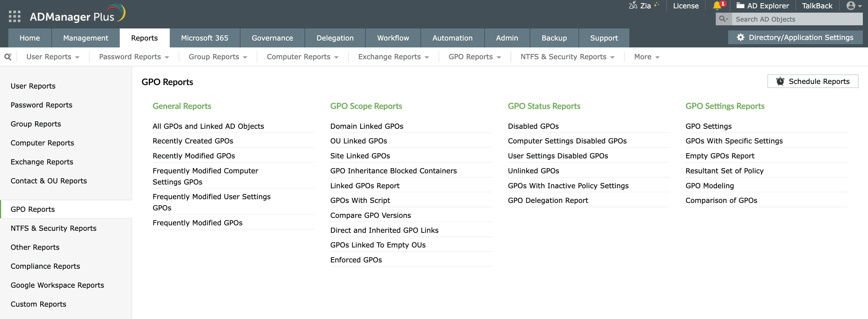Image resolution: width=868 pixels, height=319 pixels.
Task: Select the Reports tab
Action: point(144,38)
